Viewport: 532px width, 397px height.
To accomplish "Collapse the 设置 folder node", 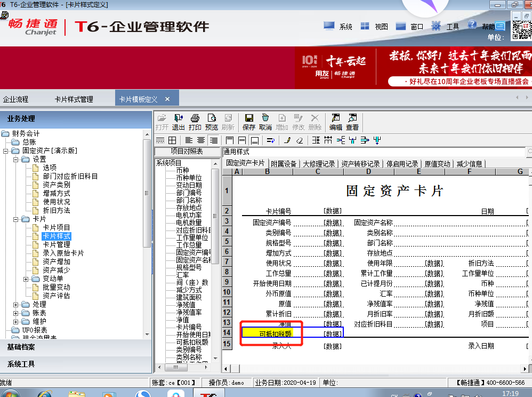I will 15,159.
